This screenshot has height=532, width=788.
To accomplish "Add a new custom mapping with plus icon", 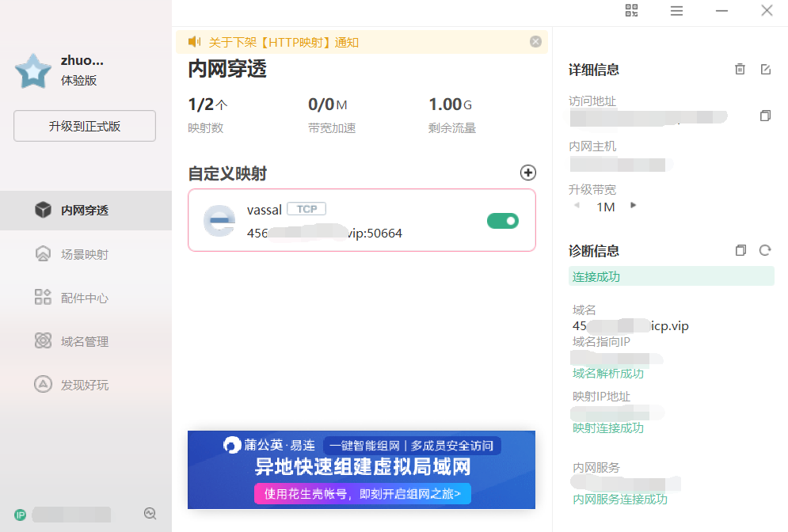I will pos(527,173).
